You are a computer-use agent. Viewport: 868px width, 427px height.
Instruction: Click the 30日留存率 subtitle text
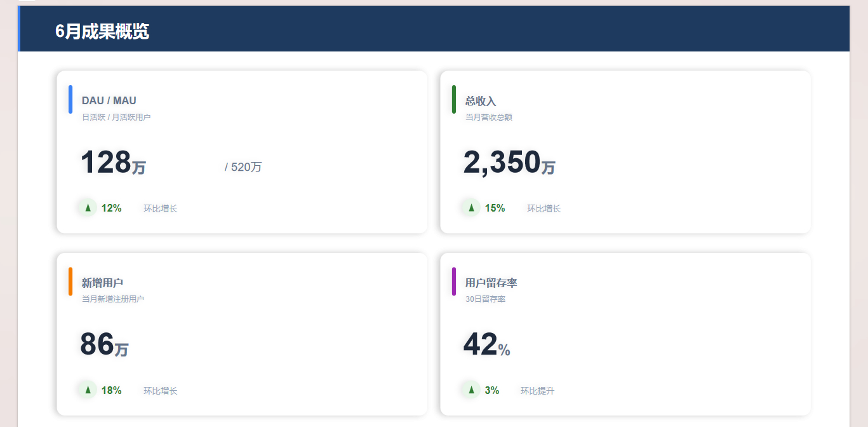coord(485,299)
